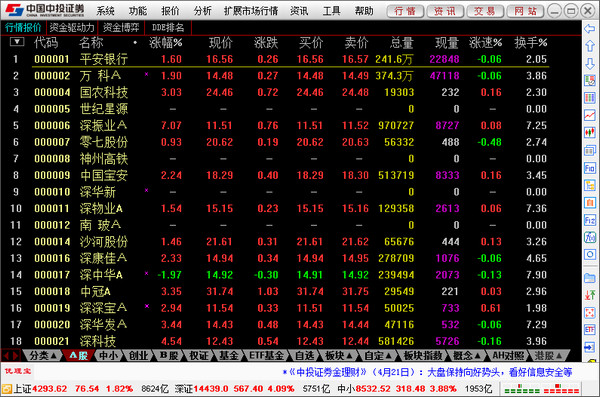Click the left back arrow in sidebar

coord(590,28)
